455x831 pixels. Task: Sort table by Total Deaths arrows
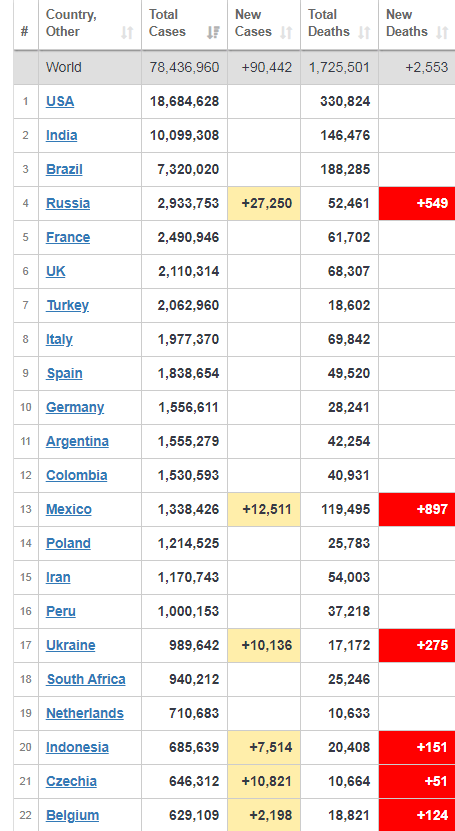(364, 32)
